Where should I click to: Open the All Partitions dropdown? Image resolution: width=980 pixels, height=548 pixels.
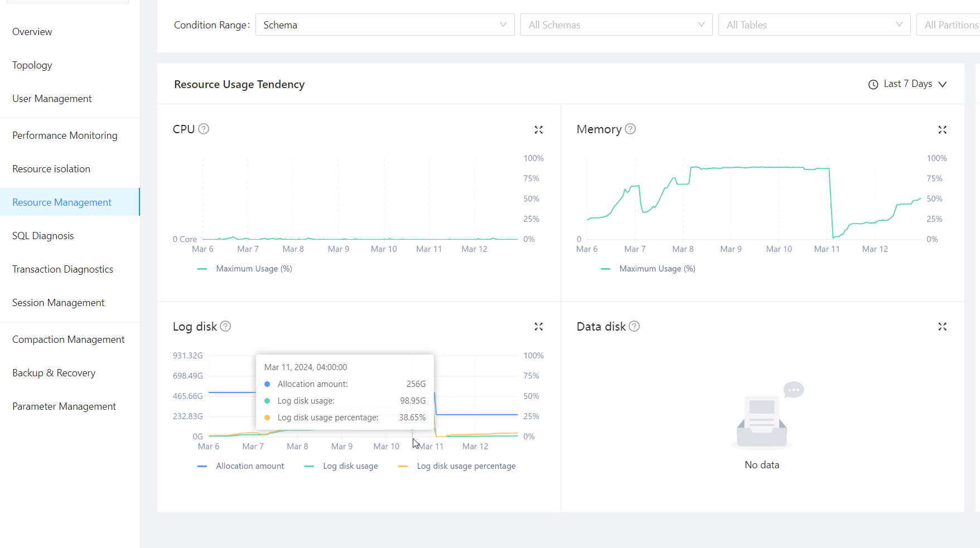948,25
